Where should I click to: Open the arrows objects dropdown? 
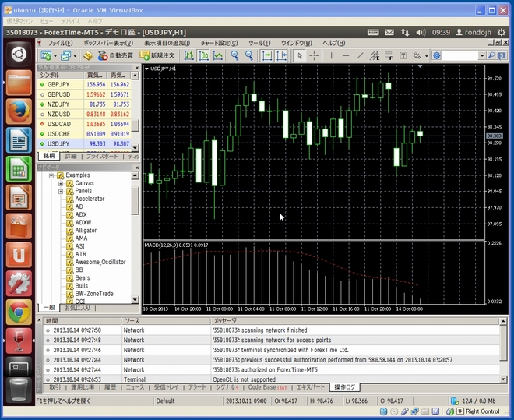pos(426,56)
